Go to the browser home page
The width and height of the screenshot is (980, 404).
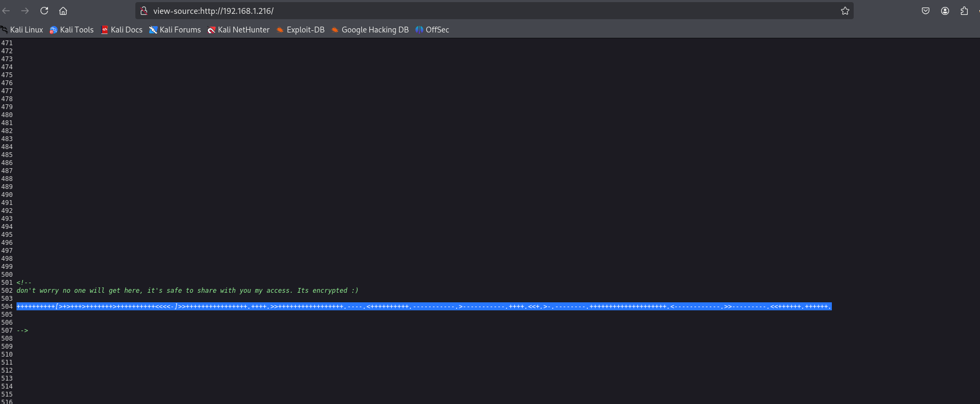(63, 11)
